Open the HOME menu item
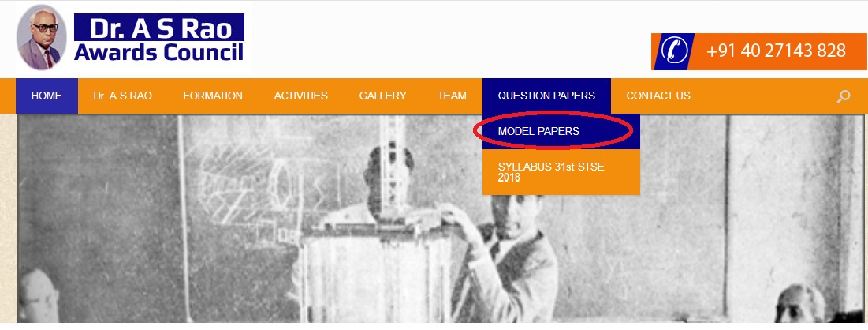868x330 pixels. pyautogui.click(x=47, y=96)
